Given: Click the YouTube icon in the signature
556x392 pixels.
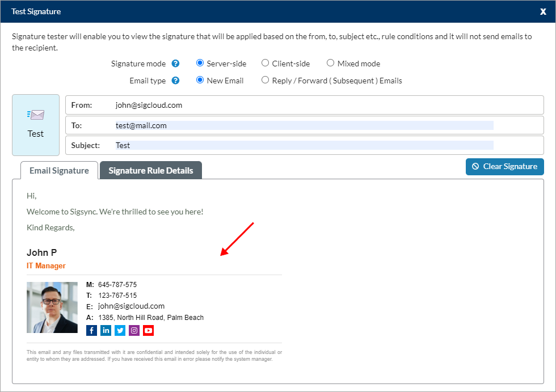Looking at the screenshot, I should (x=149, y=330).
